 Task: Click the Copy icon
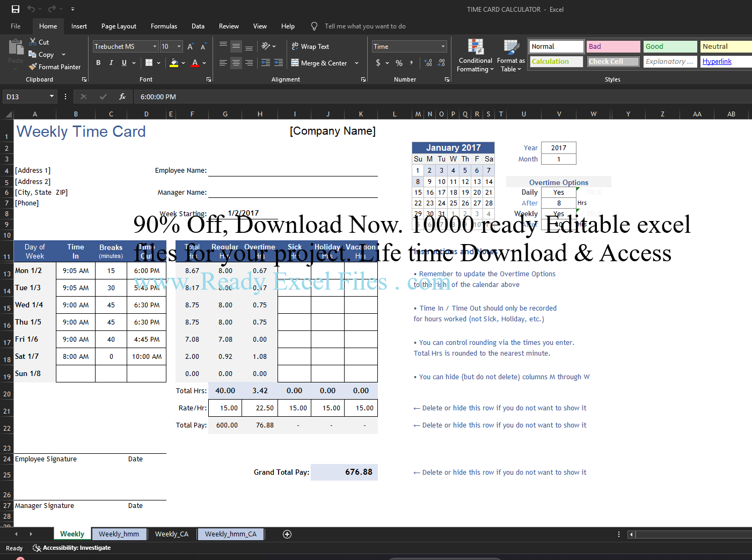tap(33, 54)
